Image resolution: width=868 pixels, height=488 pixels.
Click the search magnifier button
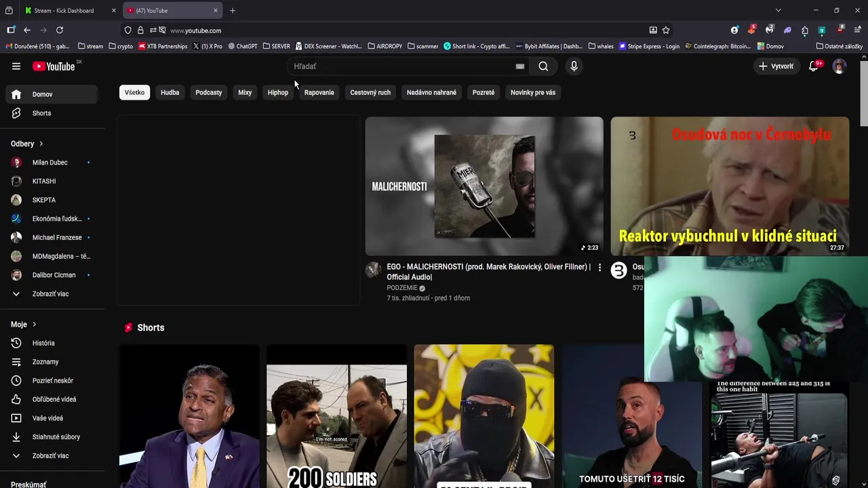(x=543, y=66)
